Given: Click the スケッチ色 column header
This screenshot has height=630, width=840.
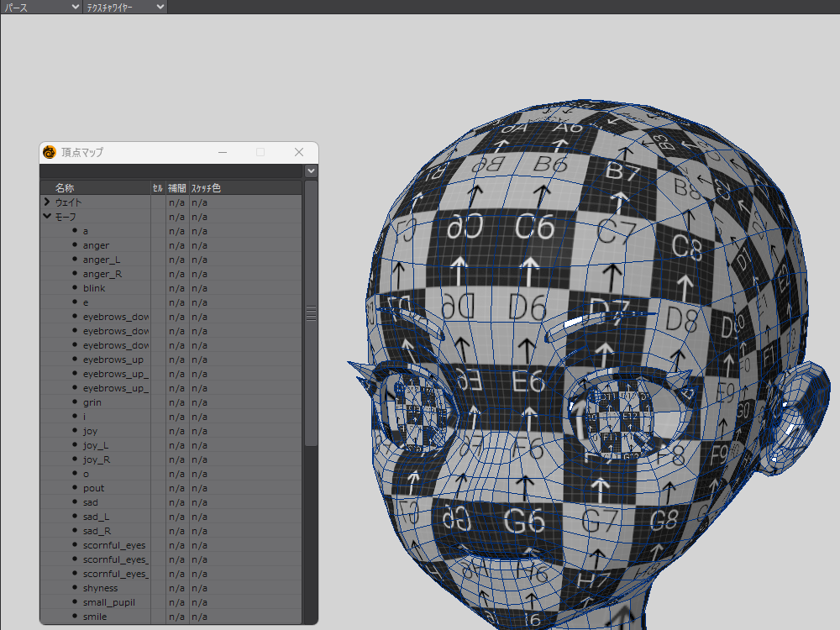Looking at the screenshot, I should point(206,188).
